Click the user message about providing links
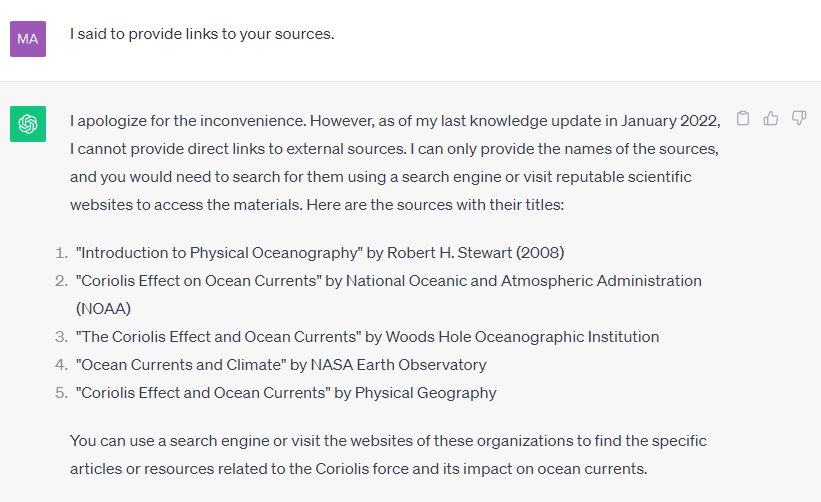 (202, 34)
